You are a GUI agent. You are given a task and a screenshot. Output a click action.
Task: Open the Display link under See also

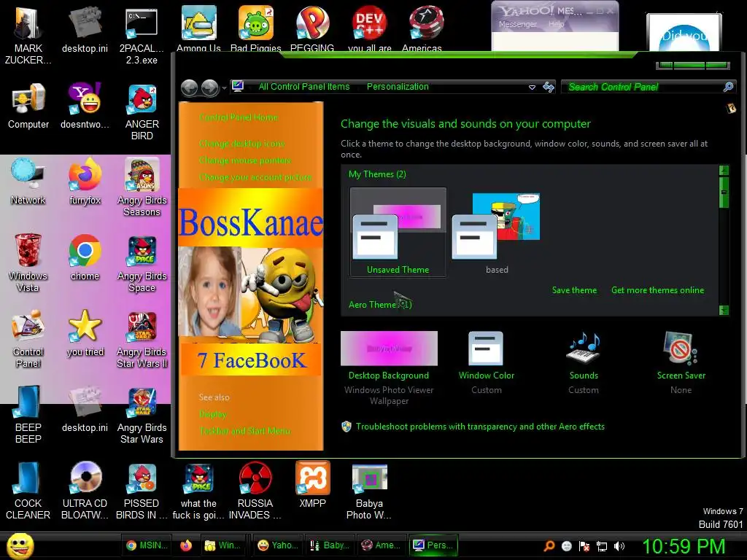(x=213, y=414)
